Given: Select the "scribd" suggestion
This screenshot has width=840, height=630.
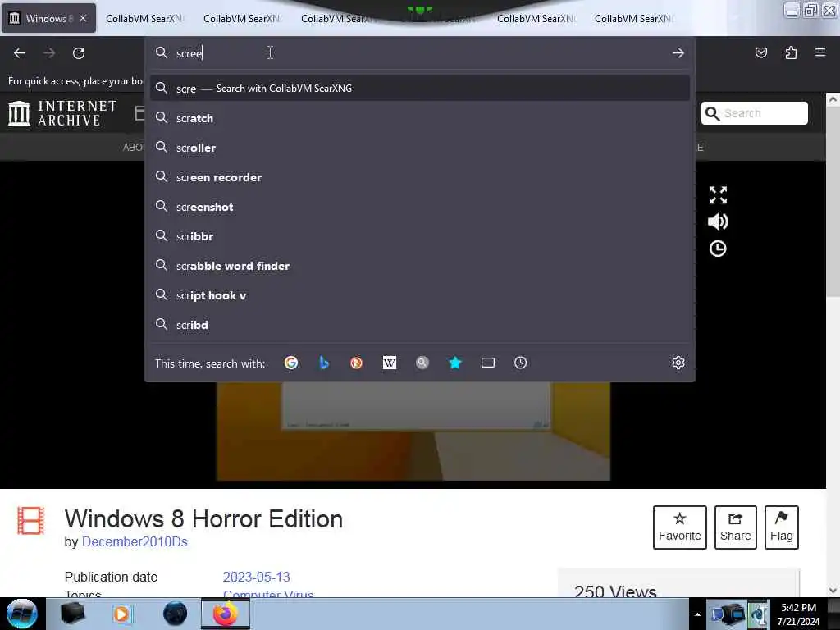Looking at the screenshot, I should [x=419, y=325].
